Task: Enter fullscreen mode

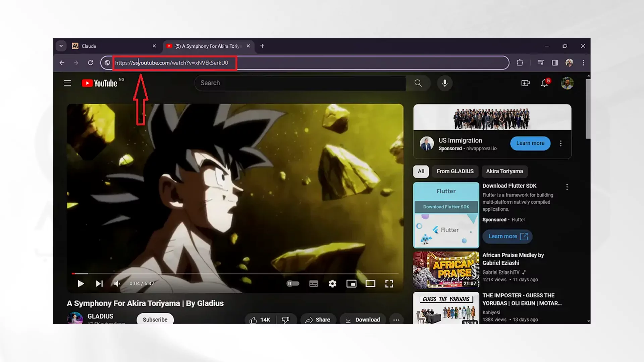Action: [x=389, y=284]
